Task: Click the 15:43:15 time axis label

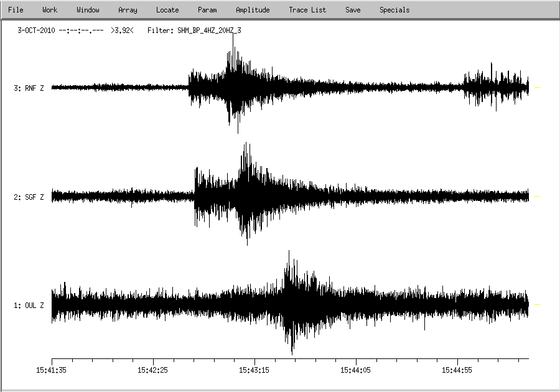Action: click(x=254, y=370)
